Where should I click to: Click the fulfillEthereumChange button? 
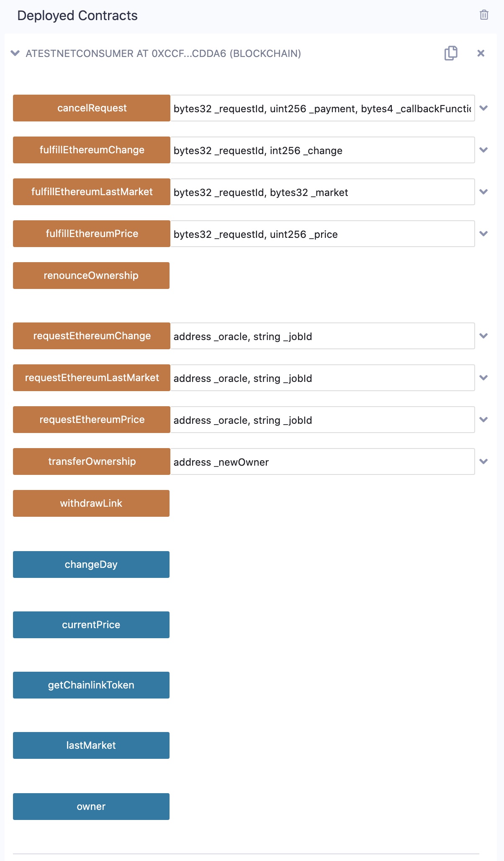click(x=92, y=150)
